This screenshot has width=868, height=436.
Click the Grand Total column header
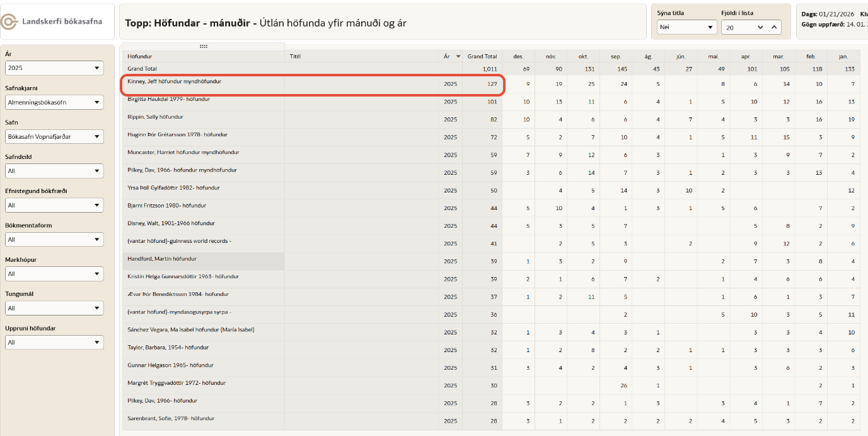[482, 56]
